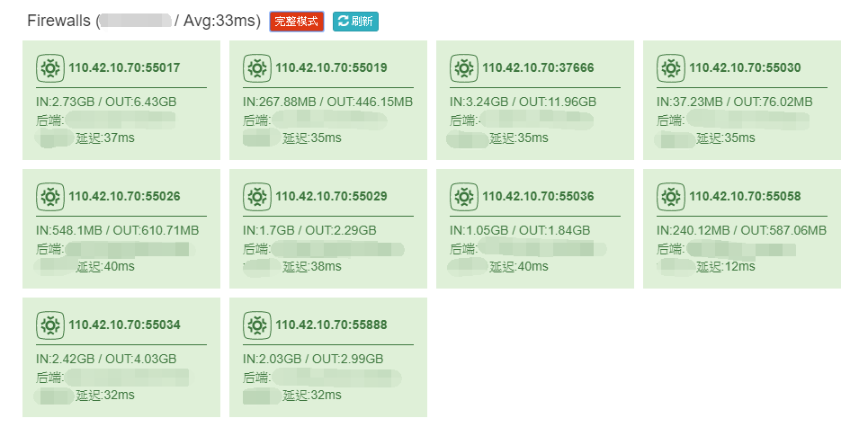Select firewall title 110.42.10.70:37666

538,68
